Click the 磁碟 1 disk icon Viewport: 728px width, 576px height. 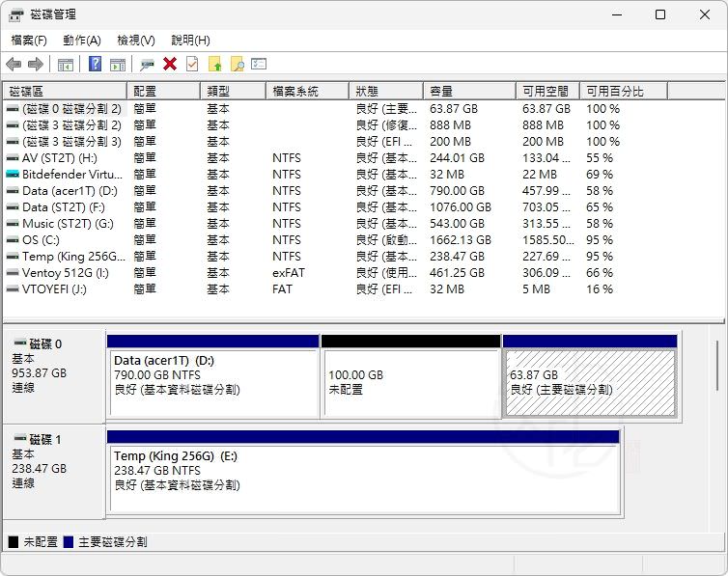(x=20, y=438)
